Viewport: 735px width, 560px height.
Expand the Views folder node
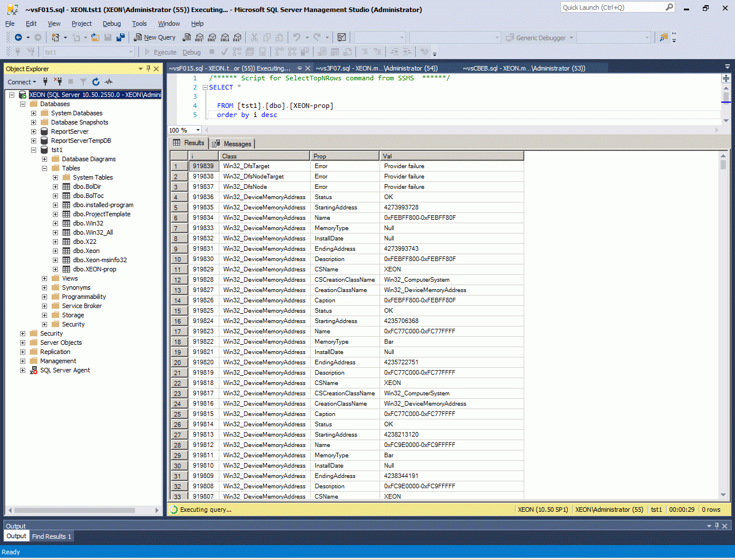(x=45, y=278)
